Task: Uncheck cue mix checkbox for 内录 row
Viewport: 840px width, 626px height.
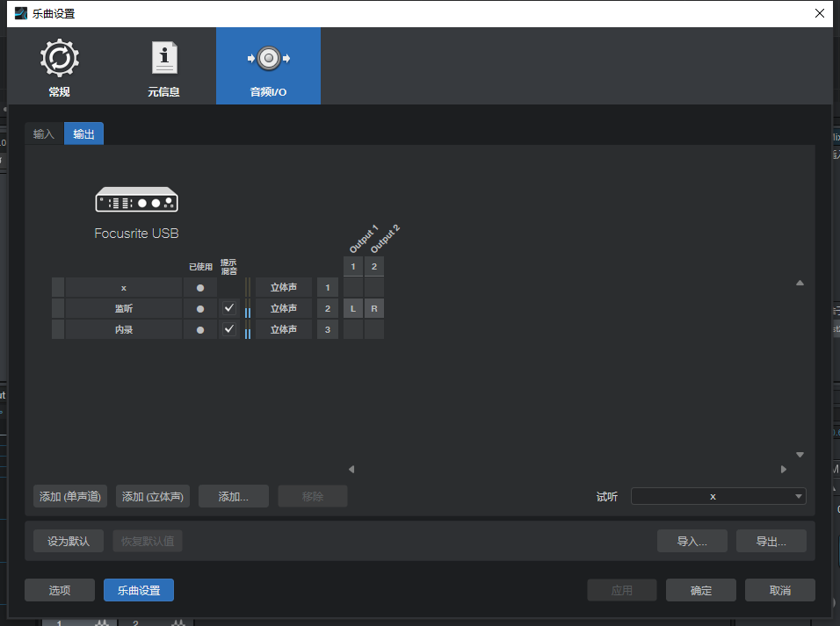Action: (229, 329)
